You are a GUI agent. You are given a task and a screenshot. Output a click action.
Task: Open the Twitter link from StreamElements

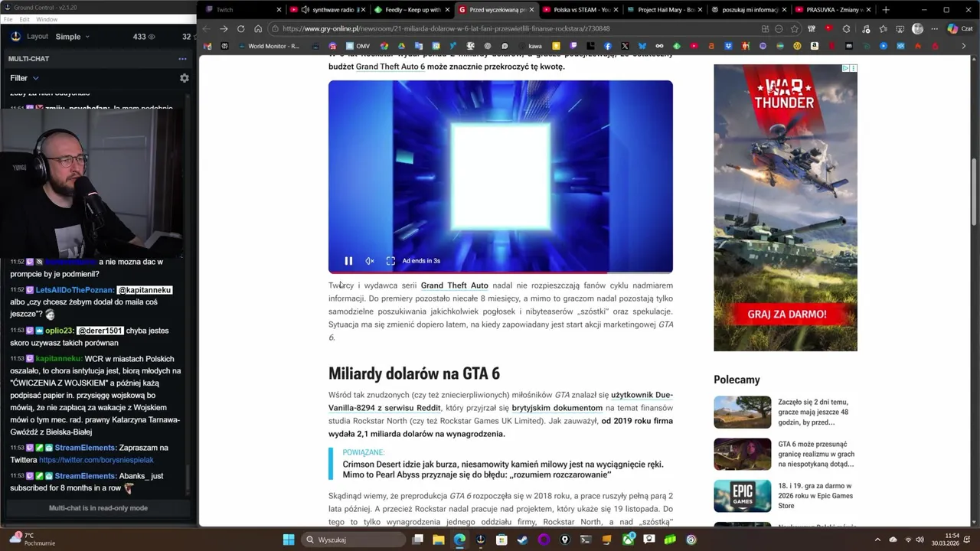pyautogui.click(x=96, y=460)
